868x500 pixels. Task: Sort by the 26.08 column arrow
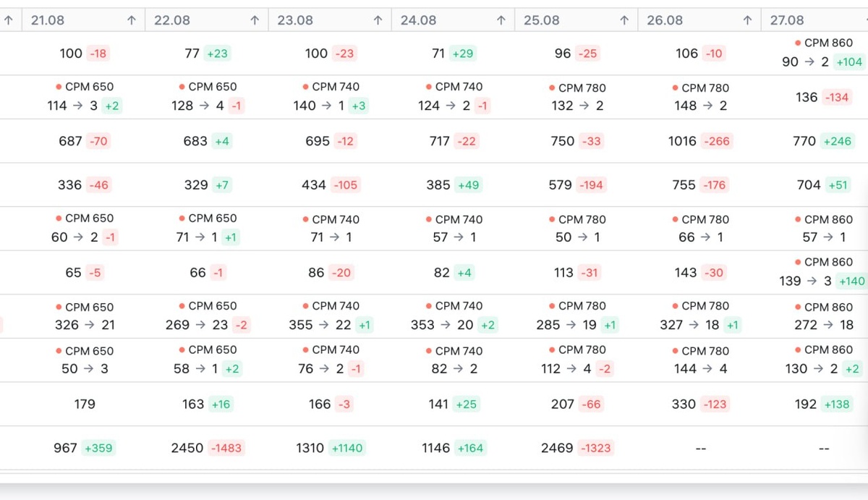pos(747,21)
